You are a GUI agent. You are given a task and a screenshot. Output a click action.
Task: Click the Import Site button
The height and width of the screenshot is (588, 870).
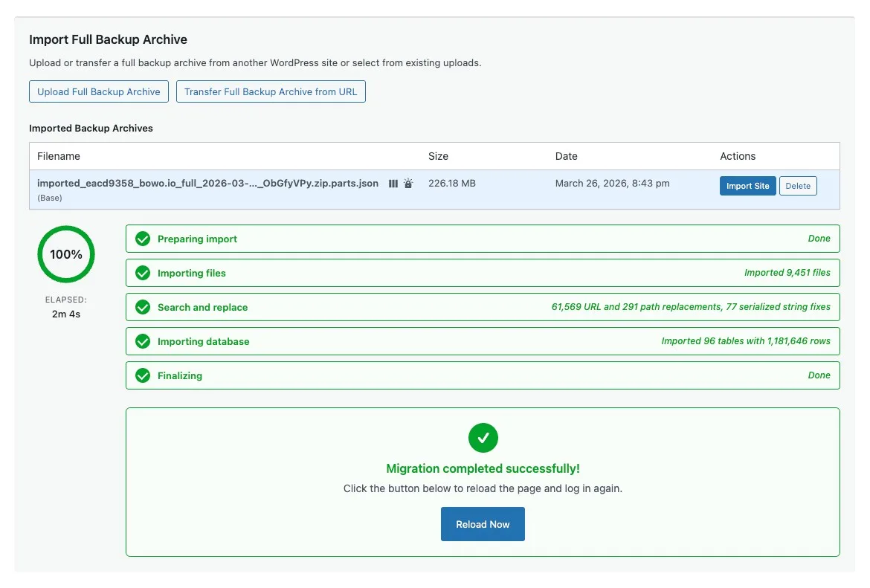pos(747,186)
